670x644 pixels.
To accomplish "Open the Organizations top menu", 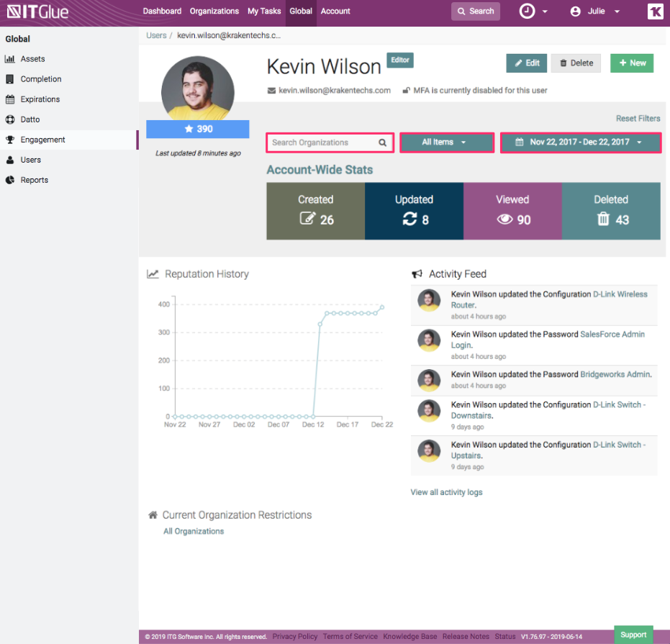I will pyautogui.click(x=214, y=12).
